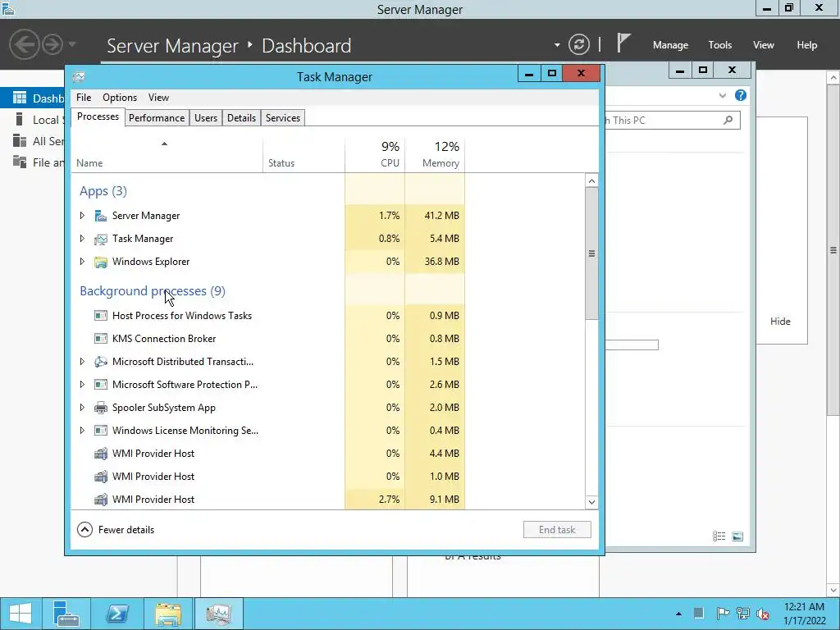Sort processes by the Name column
The height and width of the screenshot is (630, 840).
click(x=166, y=155)
